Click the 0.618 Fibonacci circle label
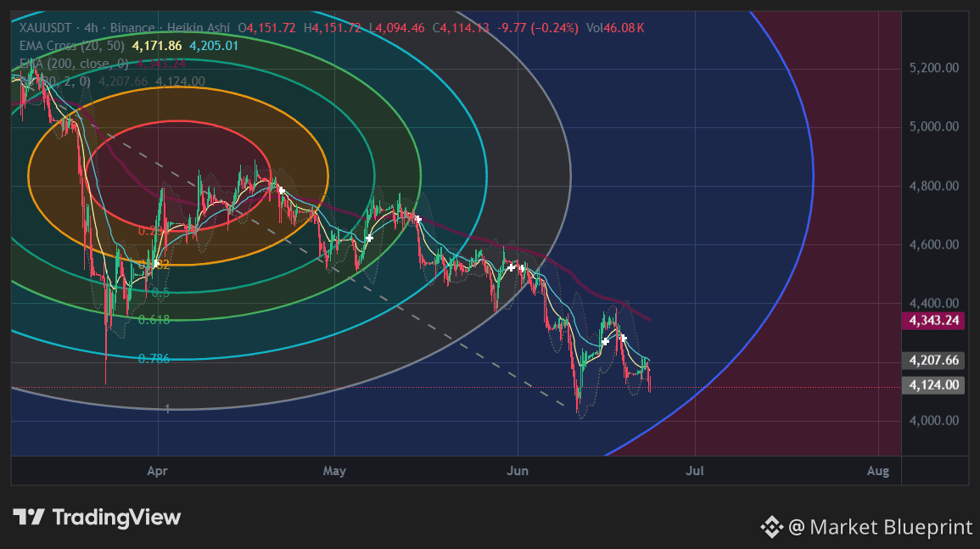 point(154,320)
